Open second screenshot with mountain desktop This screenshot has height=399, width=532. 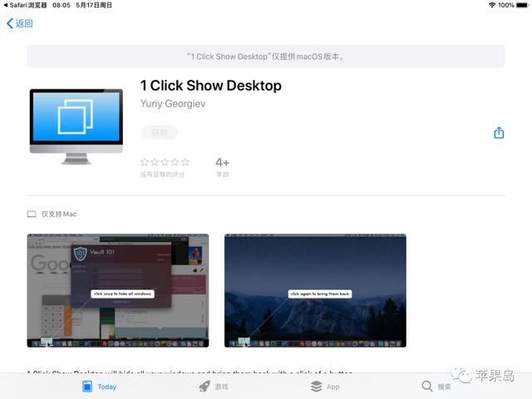pos(315,290)
